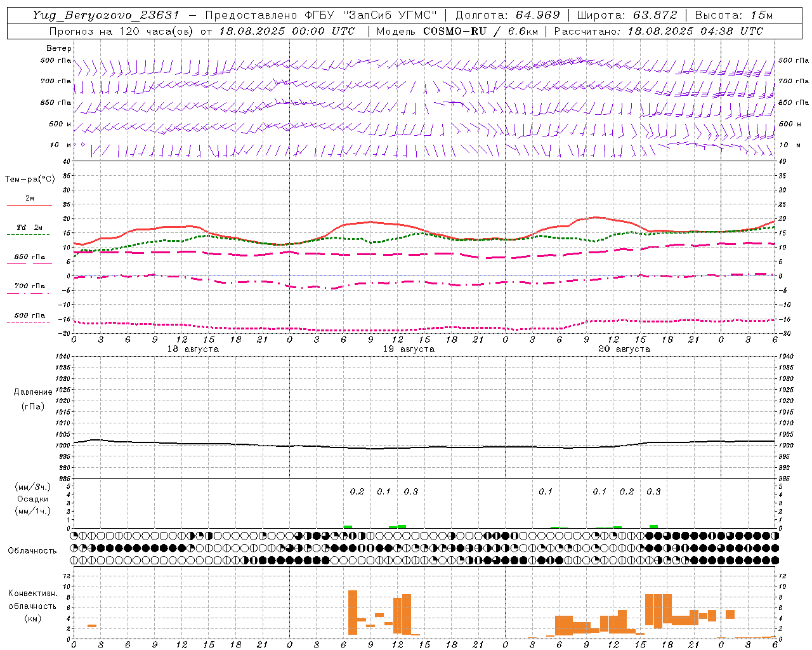Click the (гПа) pressure unit label
This screenshot has height=650, width=812.
[33, 406]
